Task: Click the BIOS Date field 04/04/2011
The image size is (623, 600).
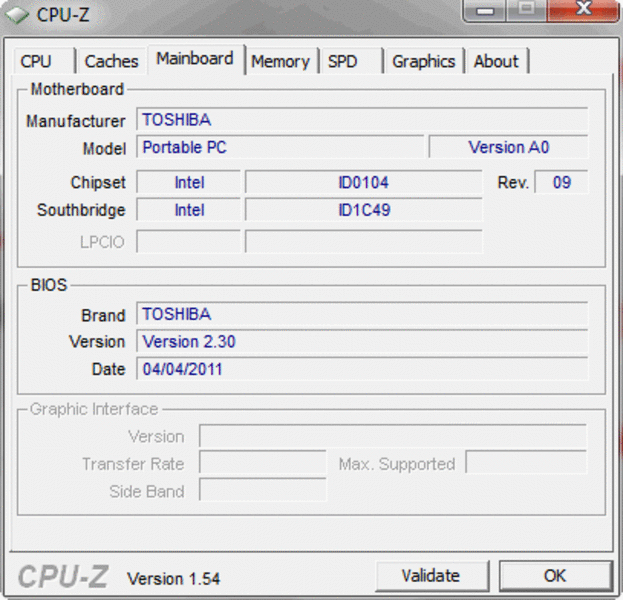Action: click(x=362, y=369)
